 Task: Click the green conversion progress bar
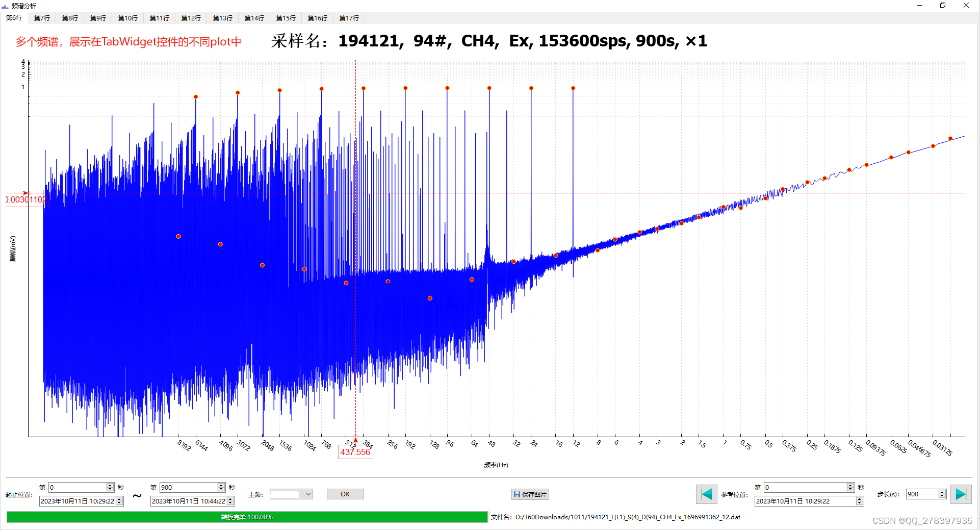pyautogui.click(x=245, y=517)
